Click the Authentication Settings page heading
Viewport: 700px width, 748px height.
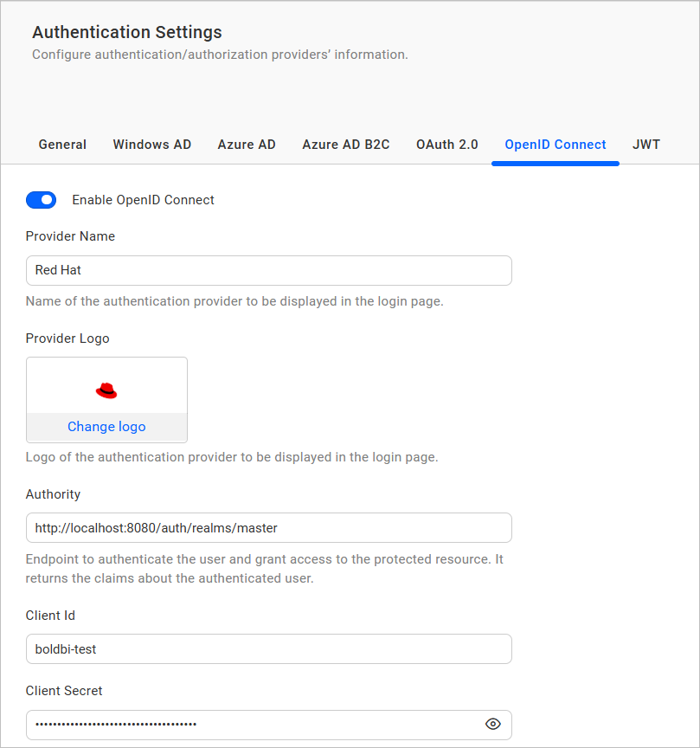(126, 32)
